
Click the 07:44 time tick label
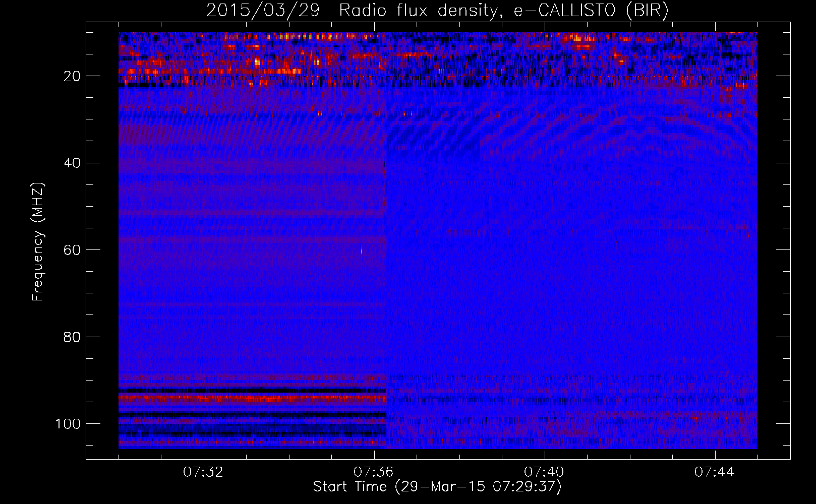tap(715, 472)
